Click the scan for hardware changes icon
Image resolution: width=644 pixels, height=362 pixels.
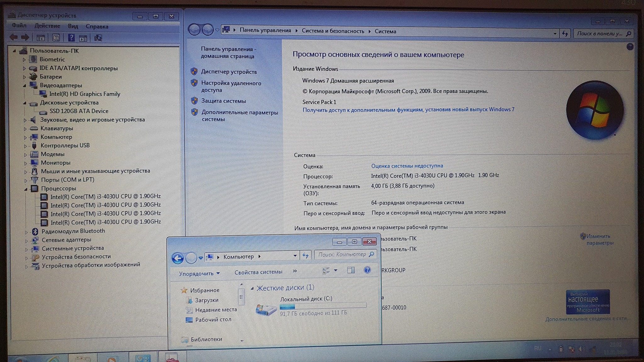[98, 38]
